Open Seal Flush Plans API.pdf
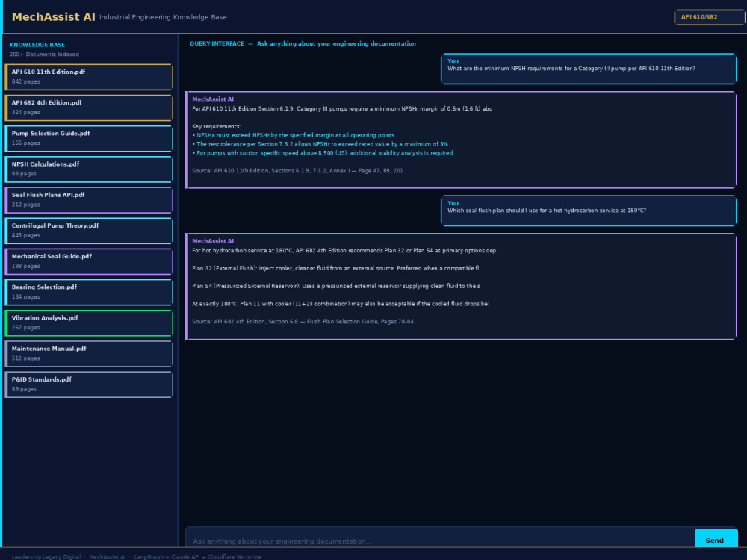This screenshot has height=560, width=747. click(89, 199)
